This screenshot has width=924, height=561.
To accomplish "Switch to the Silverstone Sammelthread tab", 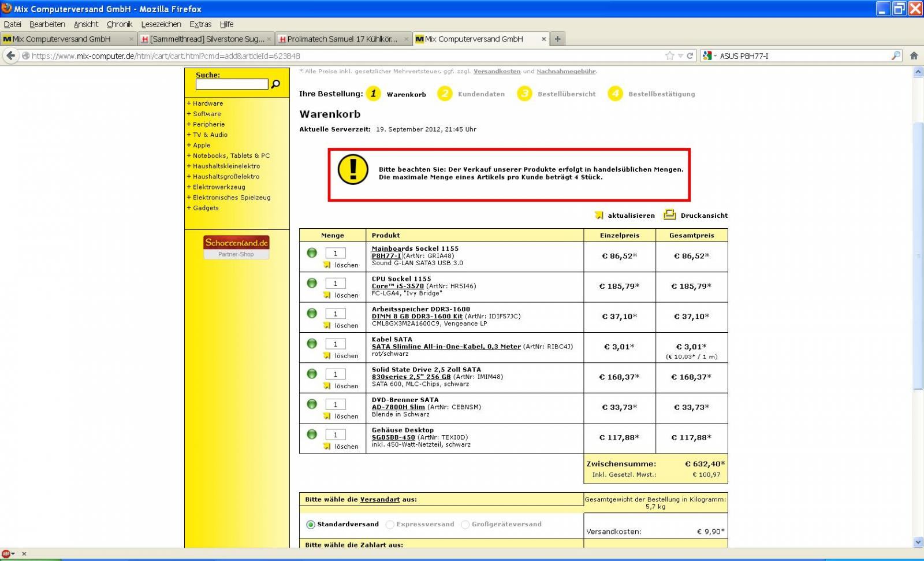I will [206, 39].
